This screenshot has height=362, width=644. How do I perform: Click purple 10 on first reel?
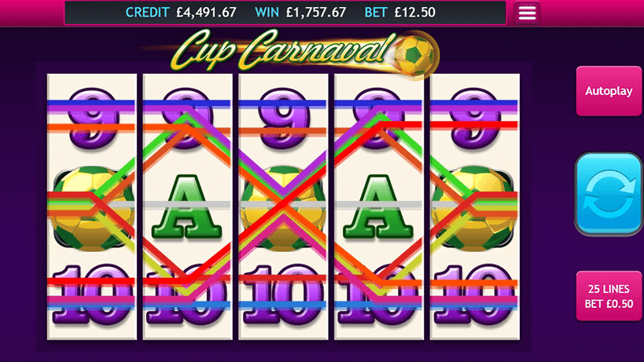pyautogui.click(x=92, y=294)
